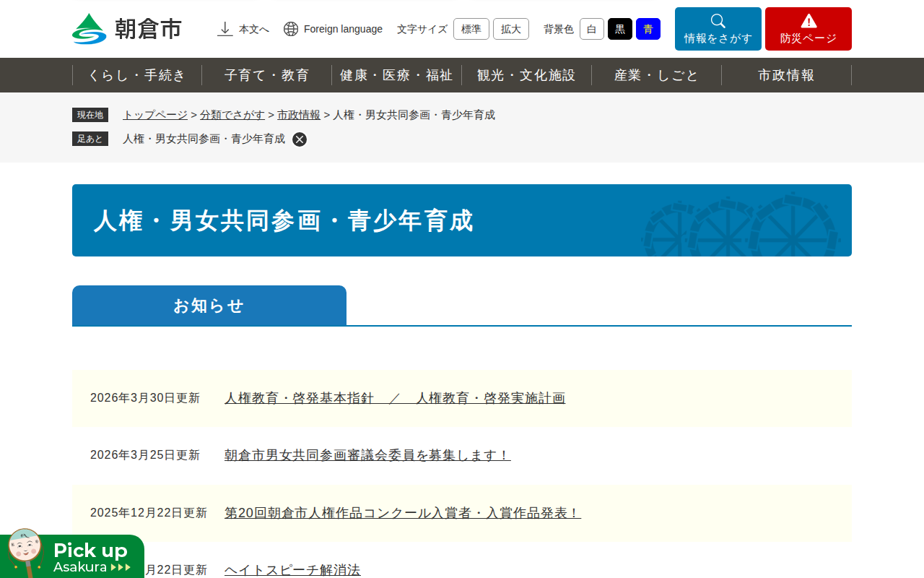
Task: Open 朝倉市男女共同参画審議会委員を募集します link
Action: [x=367, y=455]
